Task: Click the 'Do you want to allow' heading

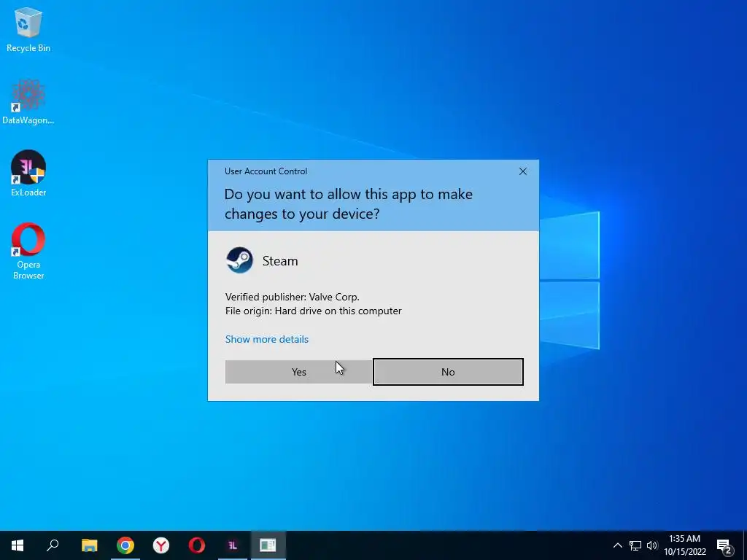Action: pos(348,204)
